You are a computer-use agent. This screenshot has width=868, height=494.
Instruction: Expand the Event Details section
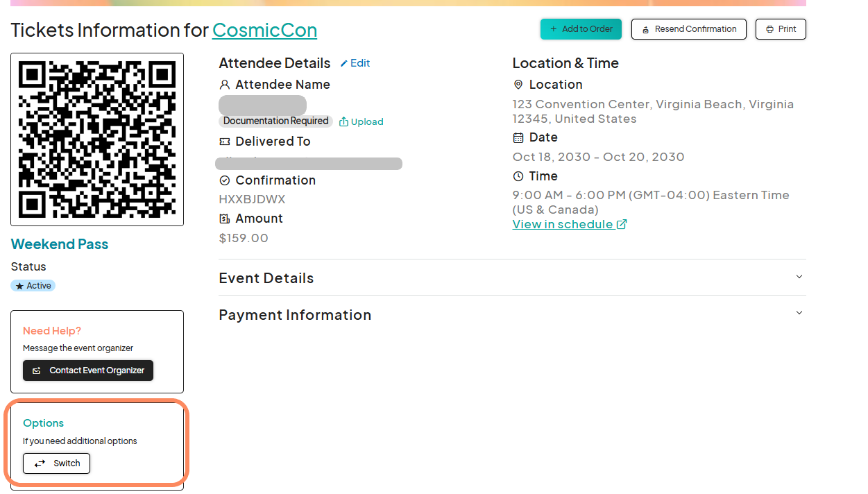(512, 278)
